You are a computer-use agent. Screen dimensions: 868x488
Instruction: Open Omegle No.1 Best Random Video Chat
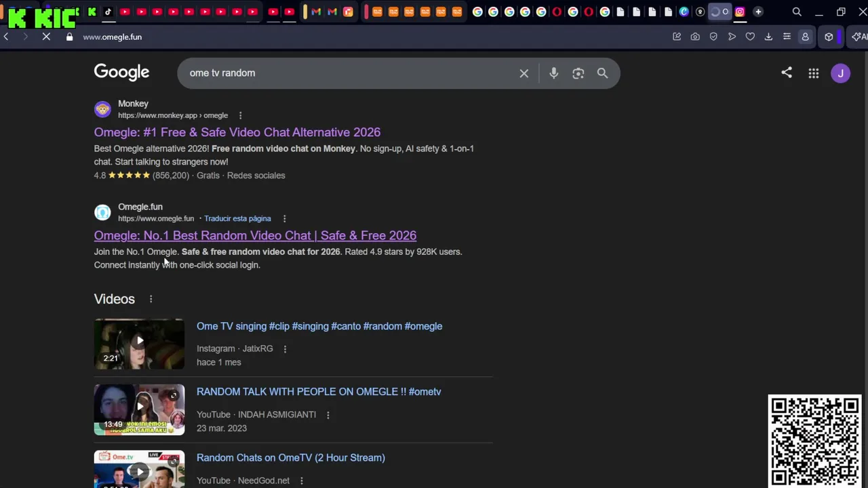pyautogui.click(x=255, y=235)
